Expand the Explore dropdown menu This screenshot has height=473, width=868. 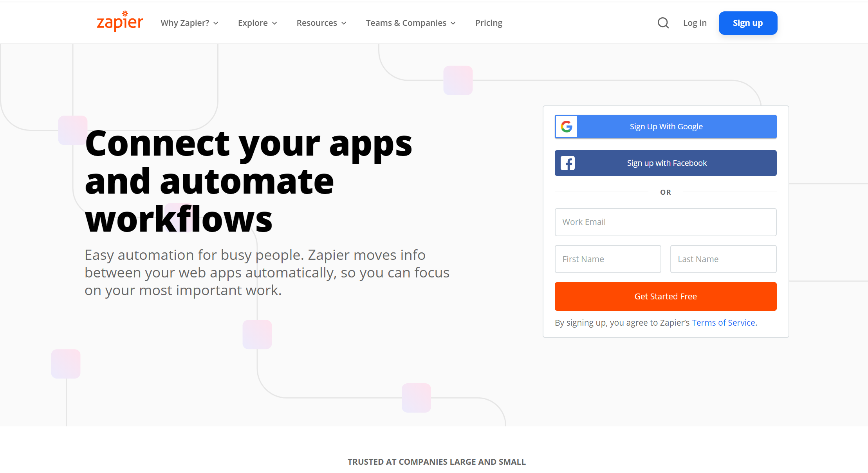256,23
